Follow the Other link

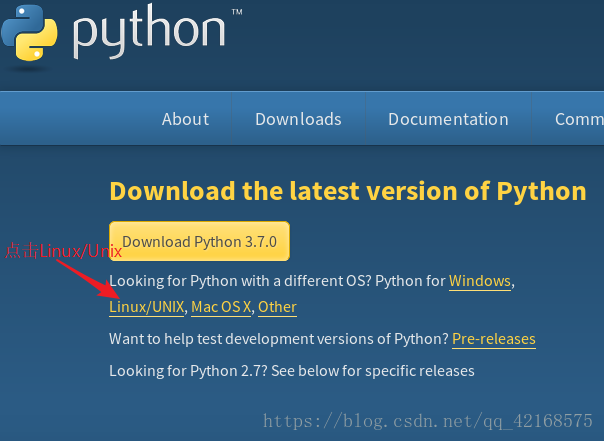coord(277,307)
